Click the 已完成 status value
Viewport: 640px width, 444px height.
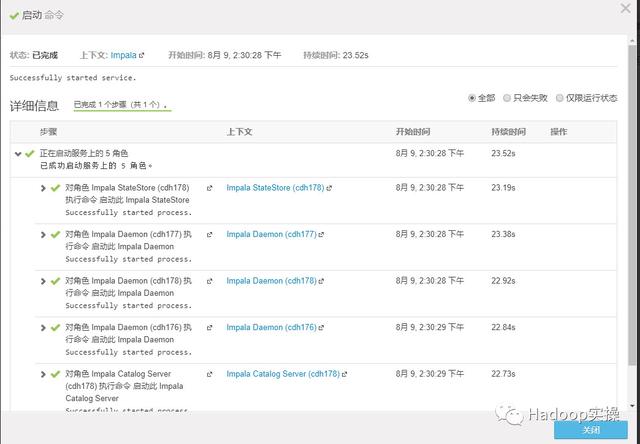tap(45, 55)
